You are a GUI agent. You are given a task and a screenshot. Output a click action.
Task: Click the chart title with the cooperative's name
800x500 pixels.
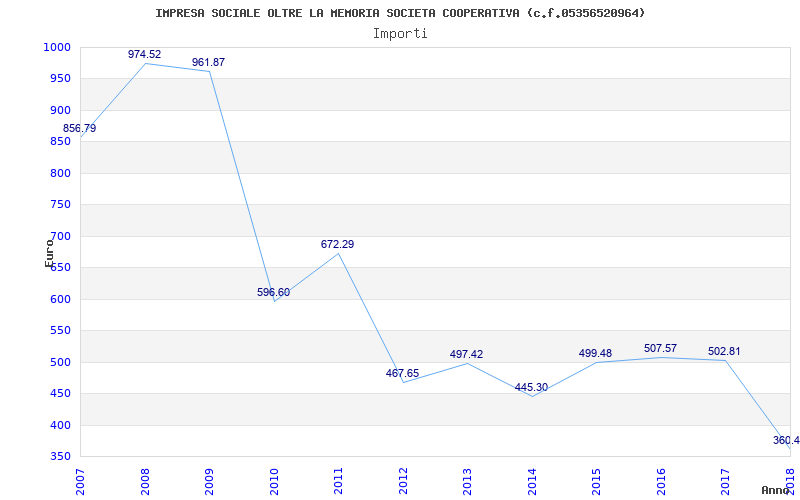[x=400, y=13]
